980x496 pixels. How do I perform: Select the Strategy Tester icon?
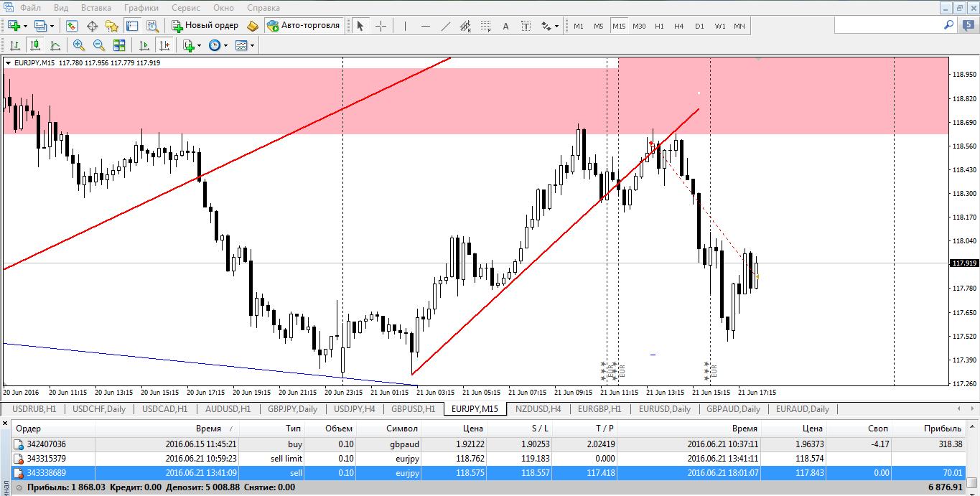[x=153, y=26]
